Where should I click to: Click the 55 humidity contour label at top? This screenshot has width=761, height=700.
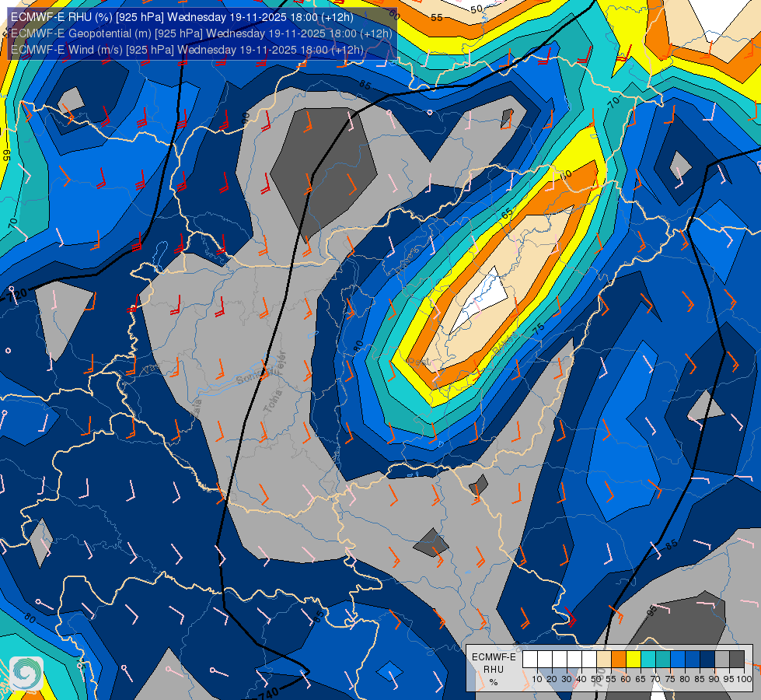point(437,17)
